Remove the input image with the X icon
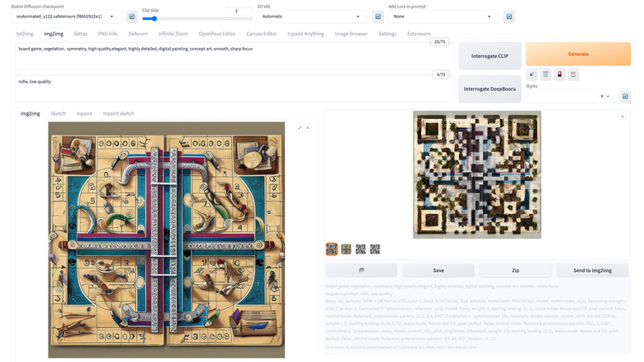This screenshot has width=644, height=362. 308,127
